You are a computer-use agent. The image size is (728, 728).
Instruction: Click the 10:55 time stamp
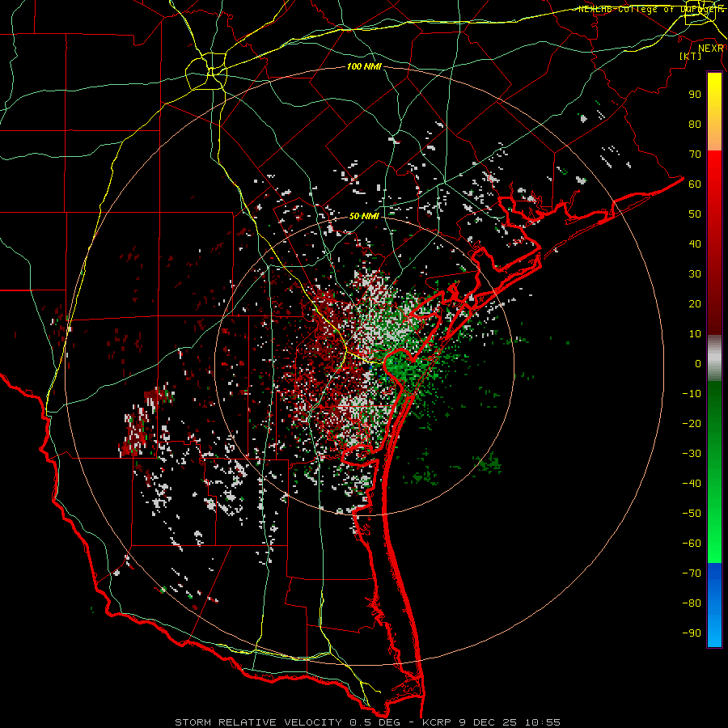pyautogui.click(x=543, y=722)
